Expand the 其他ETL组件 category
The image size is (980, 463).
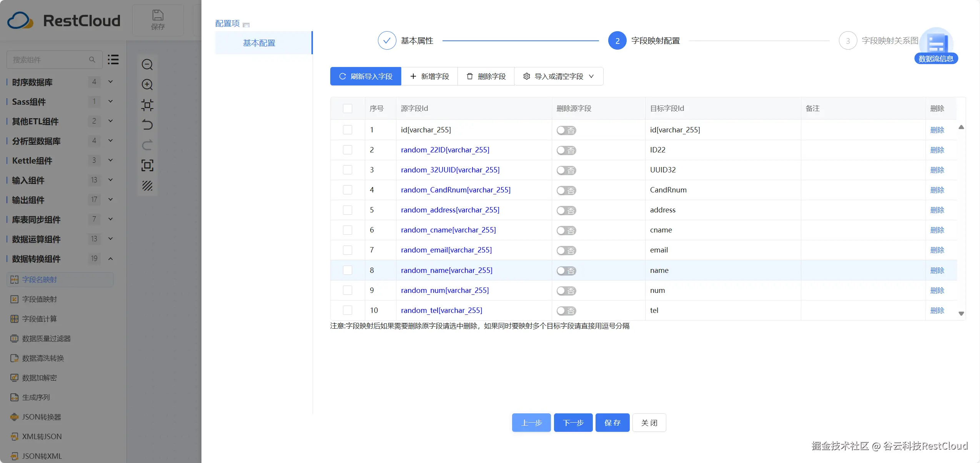coord(110,121)
